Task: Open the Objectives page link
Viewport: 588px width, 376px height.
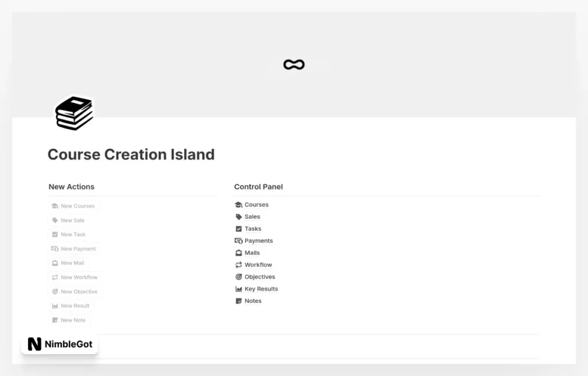Action: (x=260, y=277)
